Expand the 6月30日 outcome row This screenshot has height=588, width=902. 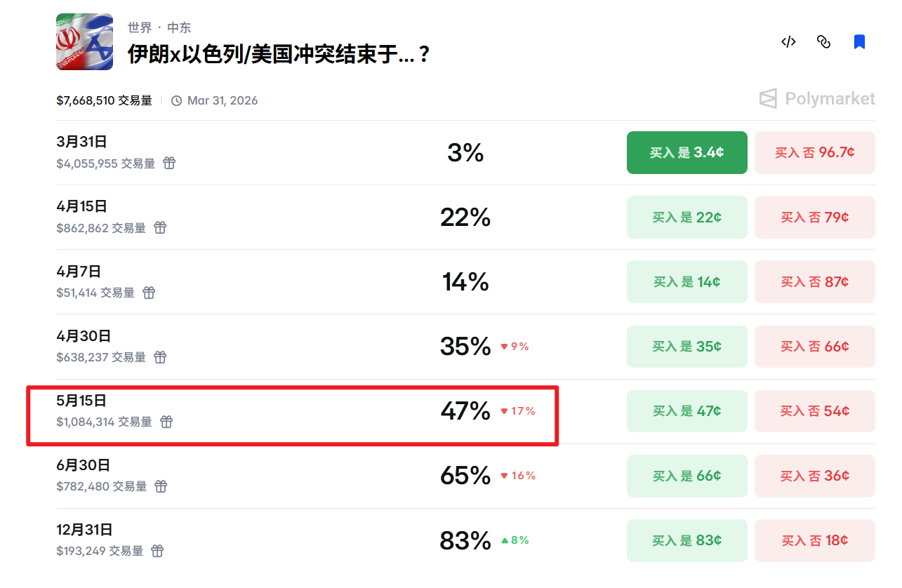pyautogui.click(x=84, y=465)
